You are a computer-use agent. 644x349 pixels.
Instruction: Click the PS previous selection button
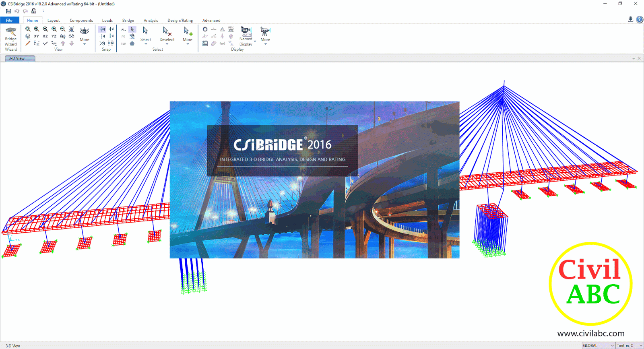(x=124, y=37)
